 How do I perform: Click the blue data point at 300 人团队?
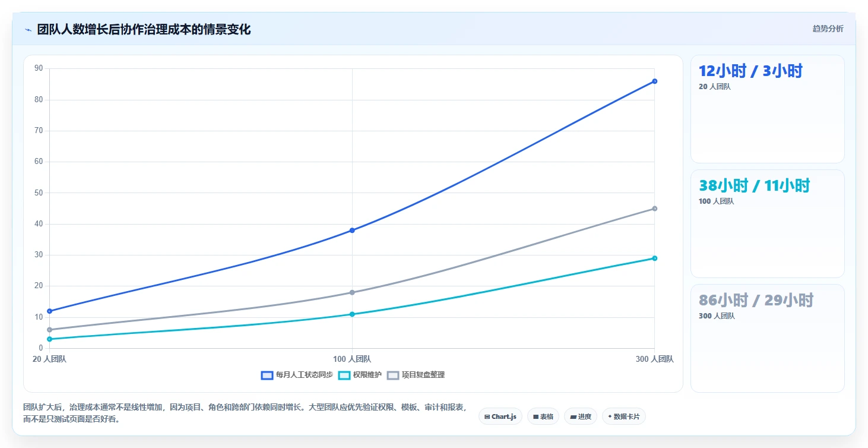(x=654, y=81)
